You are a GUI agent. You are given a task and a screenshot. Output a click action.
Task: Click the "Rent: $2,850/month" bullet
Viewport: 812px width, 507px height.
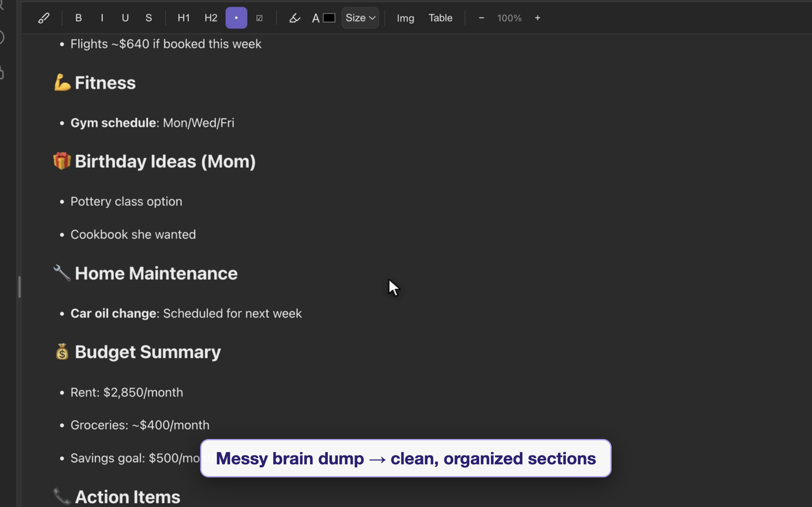(127, 392)
